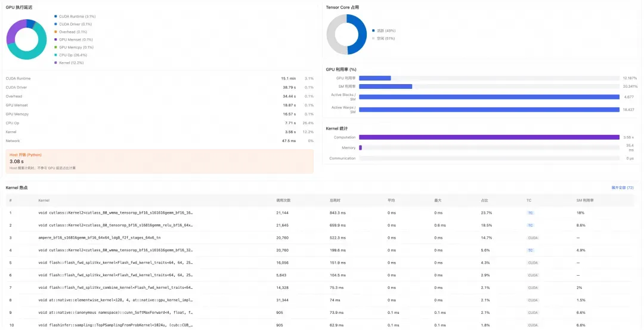Click the TC badge on kernel row 1
The image size is (644, 330).
tap(530, 213)
